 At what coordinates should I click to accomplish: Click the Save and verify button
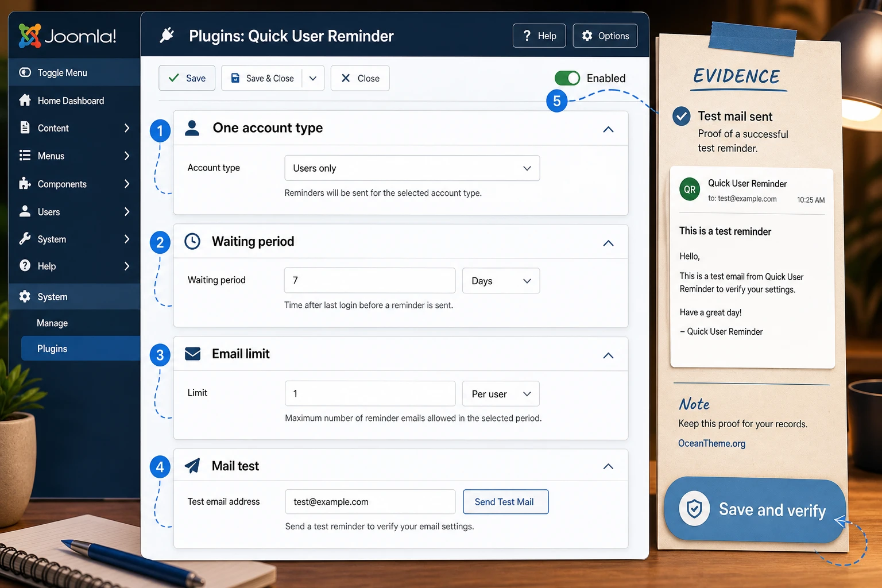point(755,510)
